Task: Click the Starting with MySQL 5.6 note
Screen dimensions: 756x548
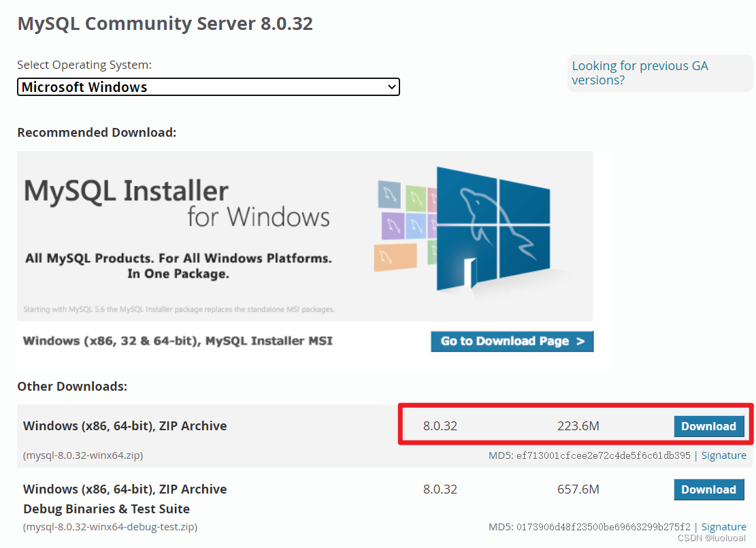Action: 179,309
